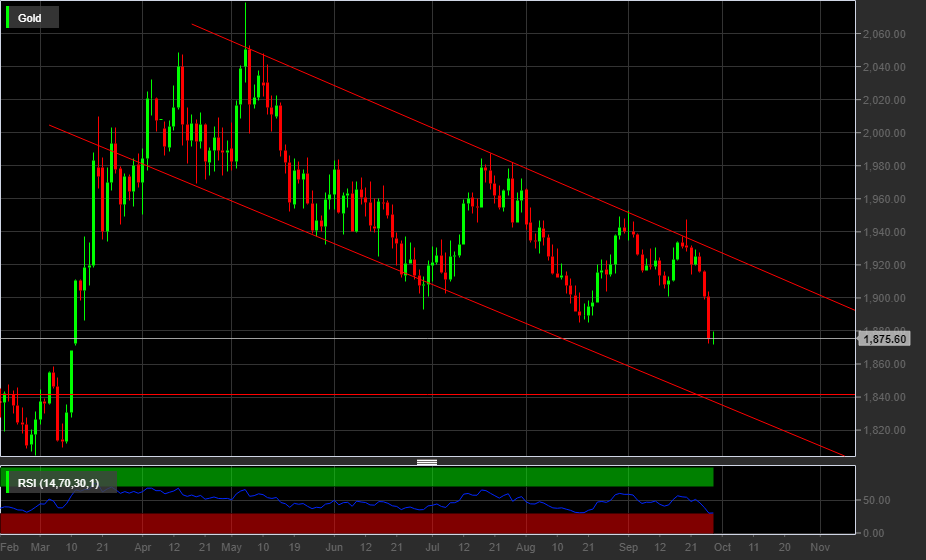Click the 20 date label before Nov

785,548
